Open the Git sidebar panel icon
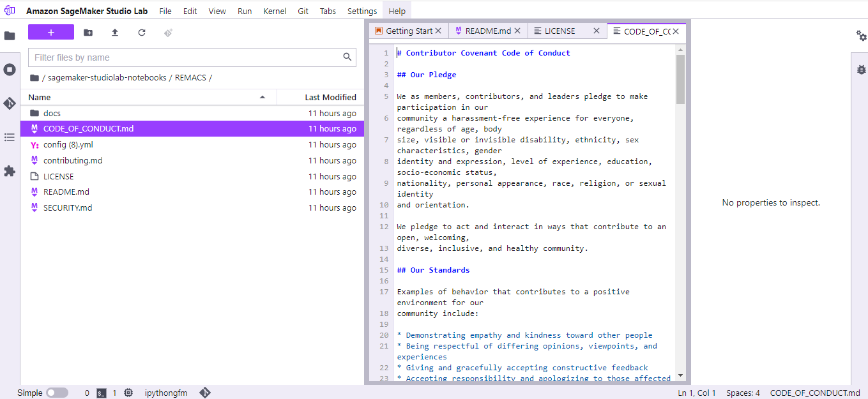The width and height of the screenshot is (868, 399). pyautogui.click(x=10, y=103)
